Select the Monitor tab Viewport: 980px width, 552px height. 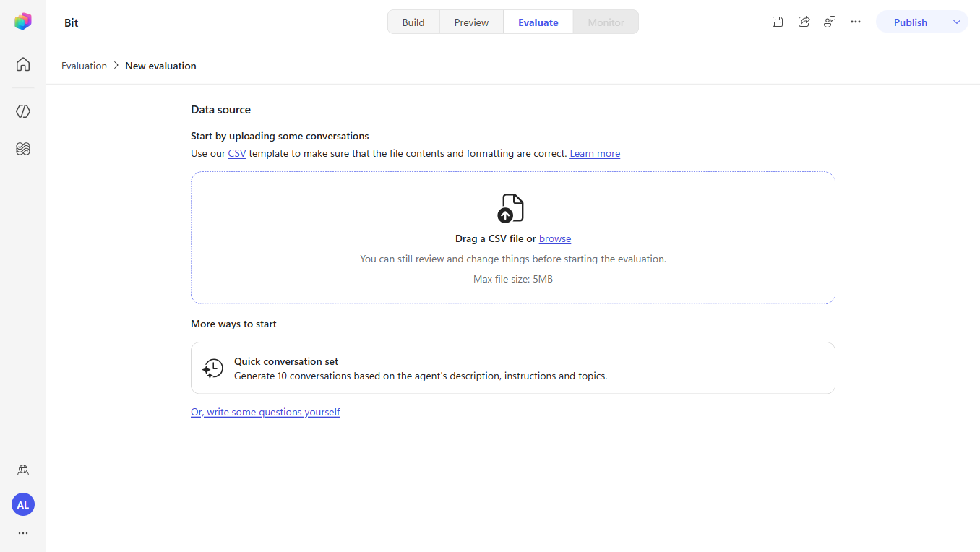pyautogui.click(x=606, y=22)
